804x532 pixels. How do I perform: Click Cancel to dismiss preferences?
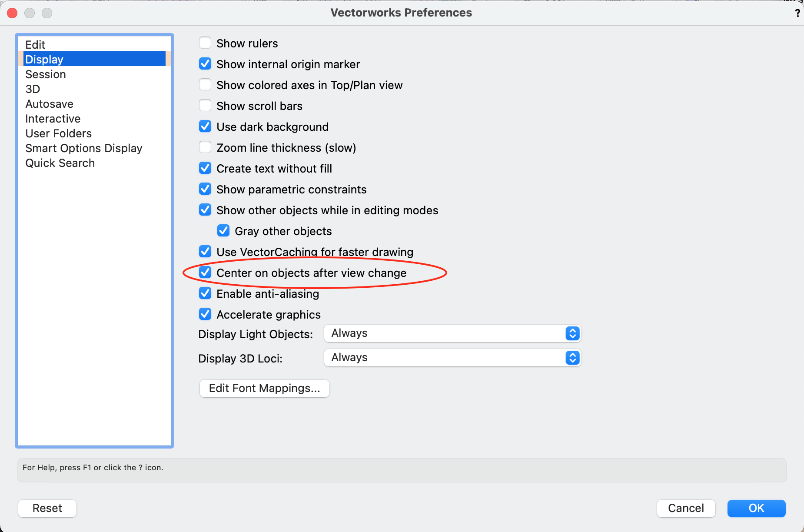pyautogui.click(x=686, y=508)
